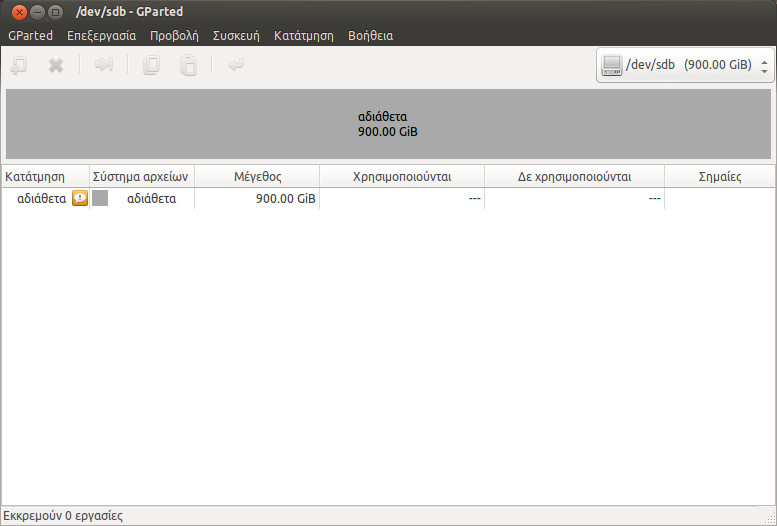Click the device selector up/down arrows

pos(765,66)
